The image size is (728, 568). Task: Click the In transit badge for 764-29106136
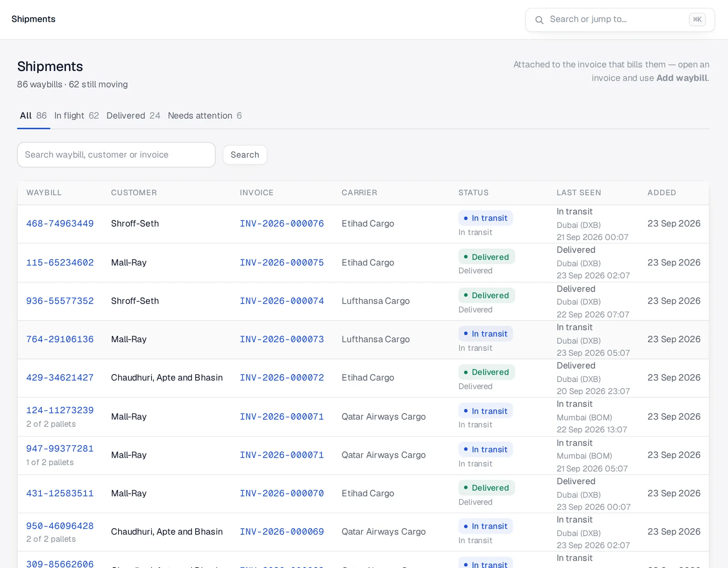(x=485, y=334)
